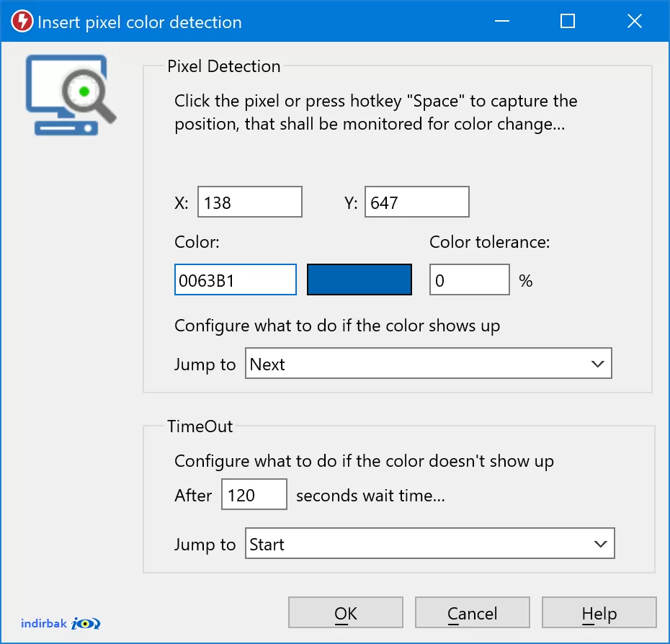The width and height of the screenshot is (670, 644).
Task: Close the pixel color detection dialog
Action: pos(635,21)
